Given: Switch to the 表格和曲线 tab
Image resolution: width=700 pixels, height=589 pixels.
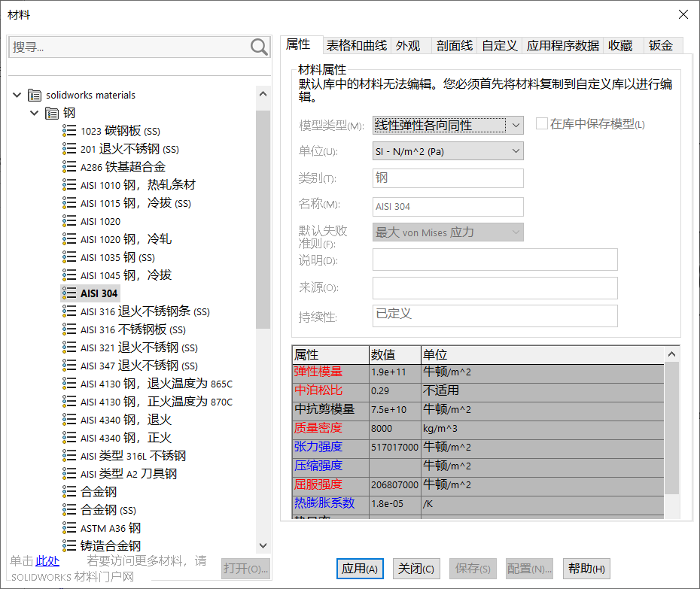Looking at the screenshot, I should (x=357, y=46).
